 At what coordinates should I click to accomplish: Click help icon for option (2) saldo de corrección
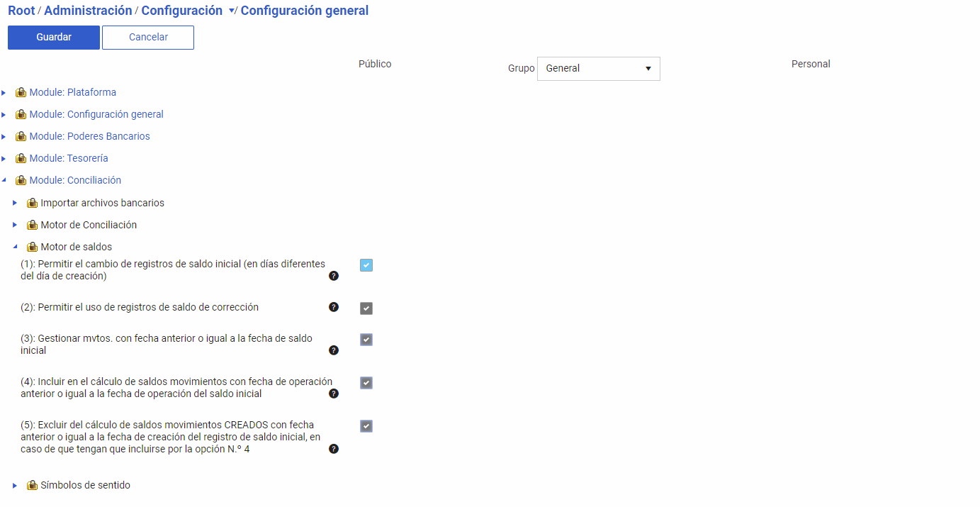click(334, 307)
